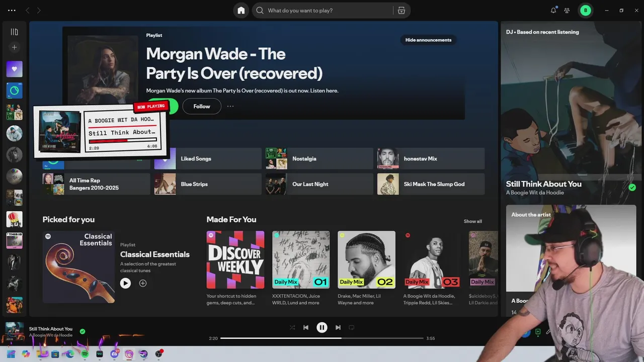Open Ski Mask The Slump God tile
The image size is (644, 362).
(431, 184)
